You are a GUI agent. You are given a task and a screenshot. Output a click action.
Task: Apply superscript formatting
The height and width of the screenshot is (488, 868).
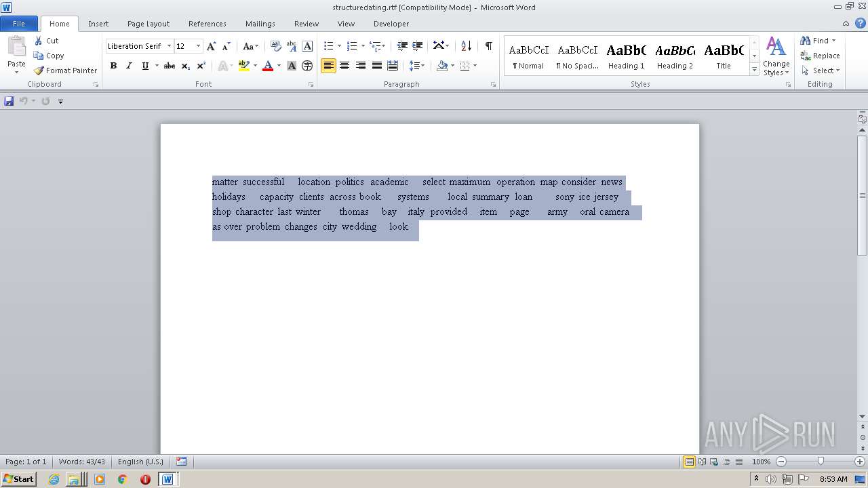click(201, 66)
